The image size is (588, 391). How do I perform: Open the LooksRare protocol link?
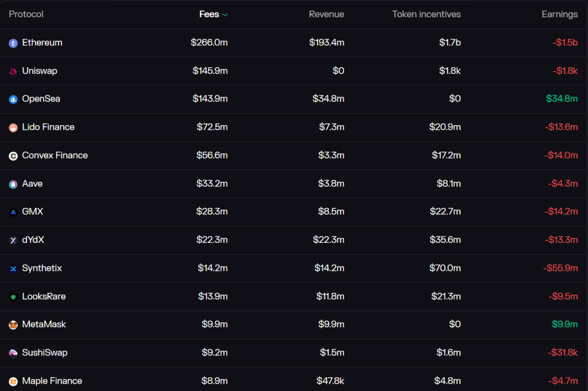click(x=44, y=297)
